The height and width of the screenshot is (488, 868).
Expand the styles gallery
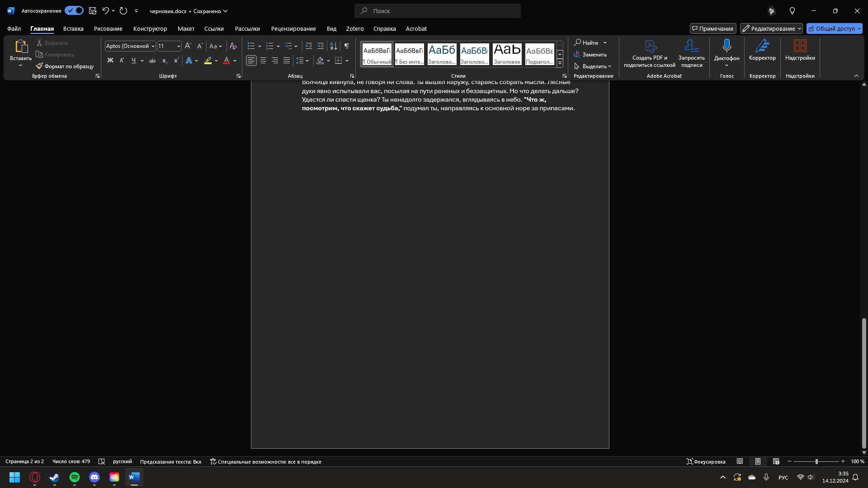[560, 64]
